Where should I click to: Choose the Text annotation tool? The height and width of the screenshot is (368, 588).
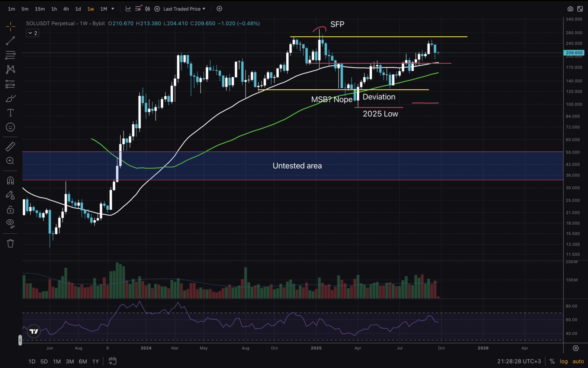10,113
